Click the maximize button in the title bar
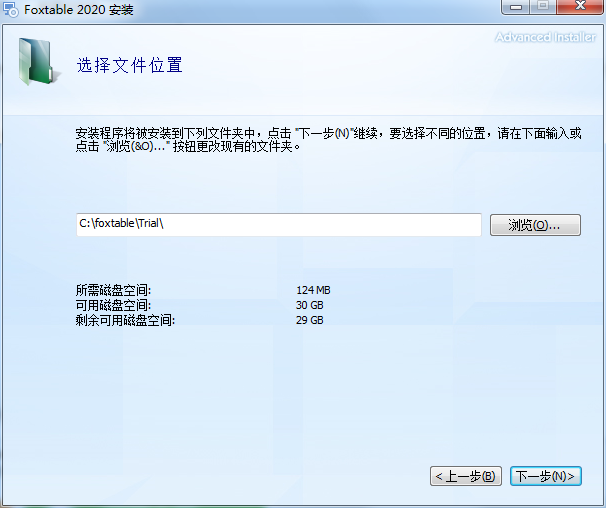Image resolution: width=606 pixels, height=508 pixels. pos(543,8)
